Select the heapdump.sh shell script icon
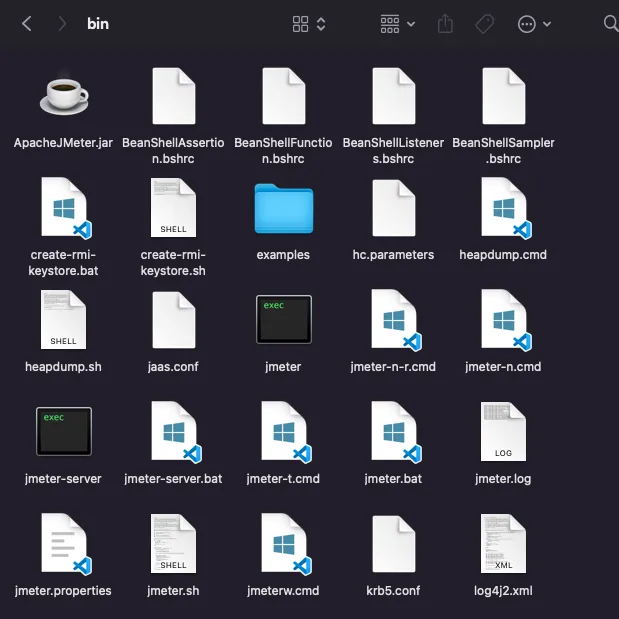Viewport: 619px width, 619px height. 63,321
